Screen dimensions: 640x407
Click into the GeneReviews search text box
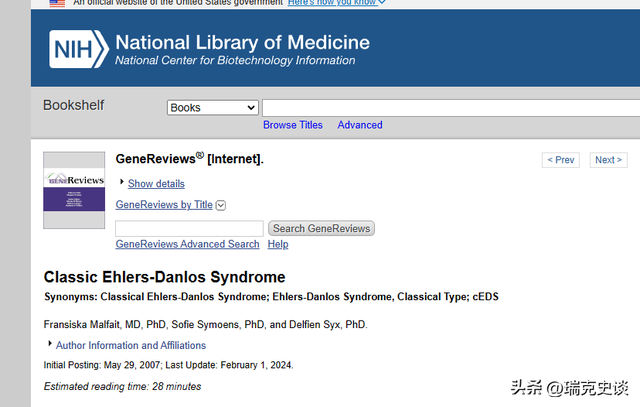click(189, 229)
